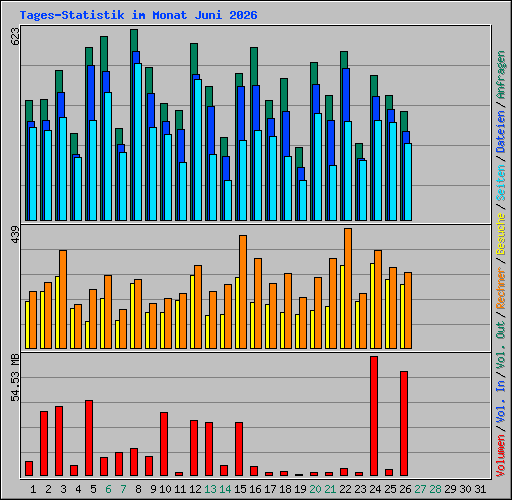This screenshot has height=500, width=512.
Task: Click the tallest red Volumen bar for day 24
Action: (374, 416)
